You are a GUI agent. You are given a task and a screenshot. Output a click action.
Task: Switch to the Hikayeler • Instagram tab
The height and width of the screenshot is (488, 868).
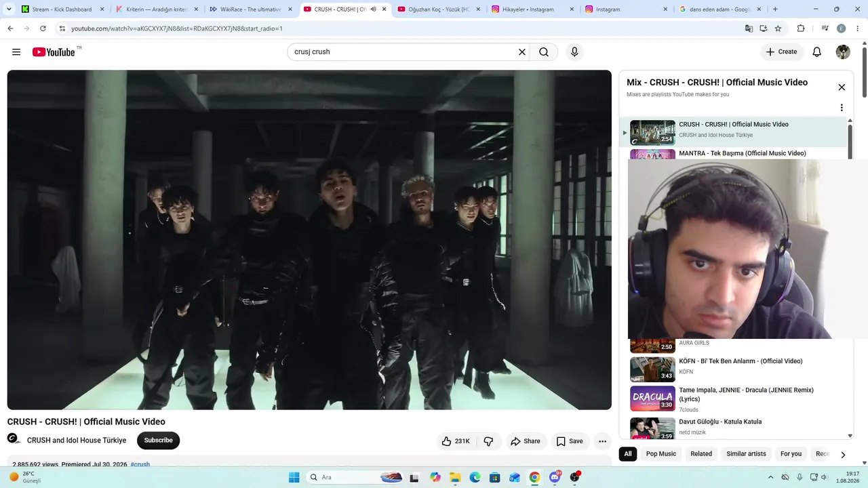532,9
